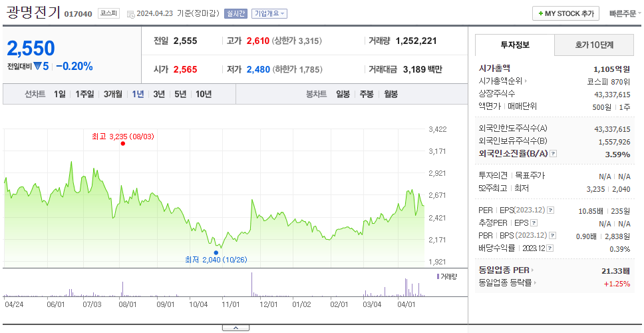Expand the 기업개요 dropdown
Image resolution: width=644 pixels, height=333 pixels.
point(269,13)
